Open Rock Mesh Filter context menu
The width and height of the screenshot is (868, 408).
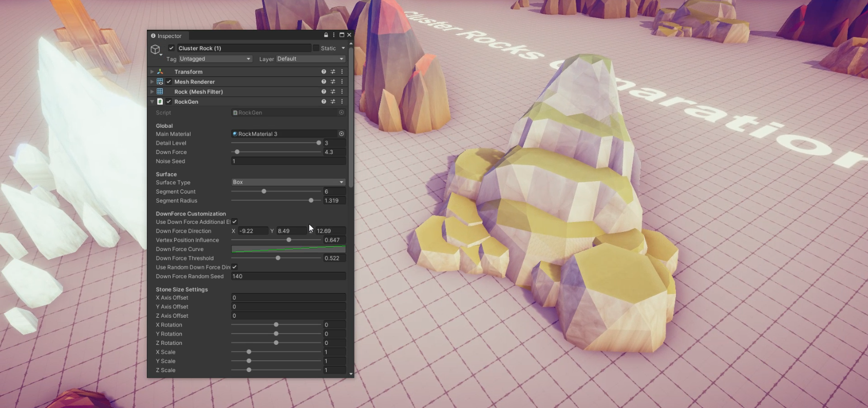pos(342,92)
